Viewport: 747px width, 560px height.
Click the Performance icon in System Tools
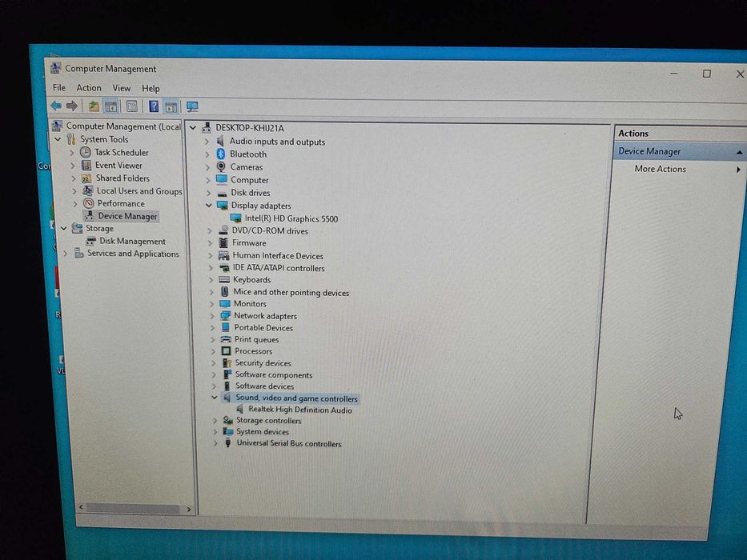pos(89,203)
